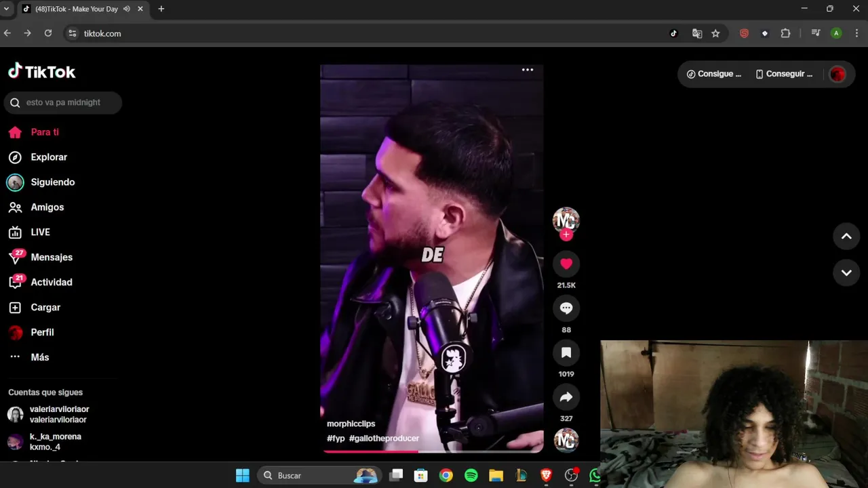The image size is (868, 488).
Task: Open the Amigos page
Action: [x=47, y=207]
